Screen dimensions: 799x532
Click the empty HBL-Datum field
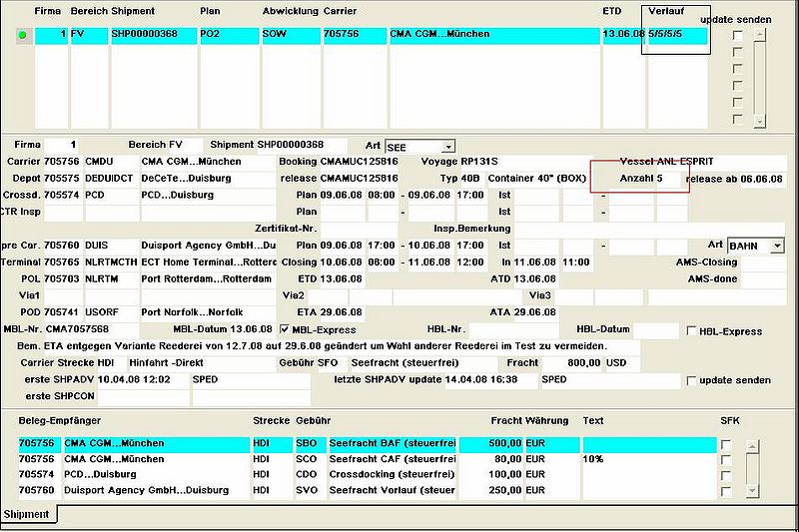(x=656, y=329)
